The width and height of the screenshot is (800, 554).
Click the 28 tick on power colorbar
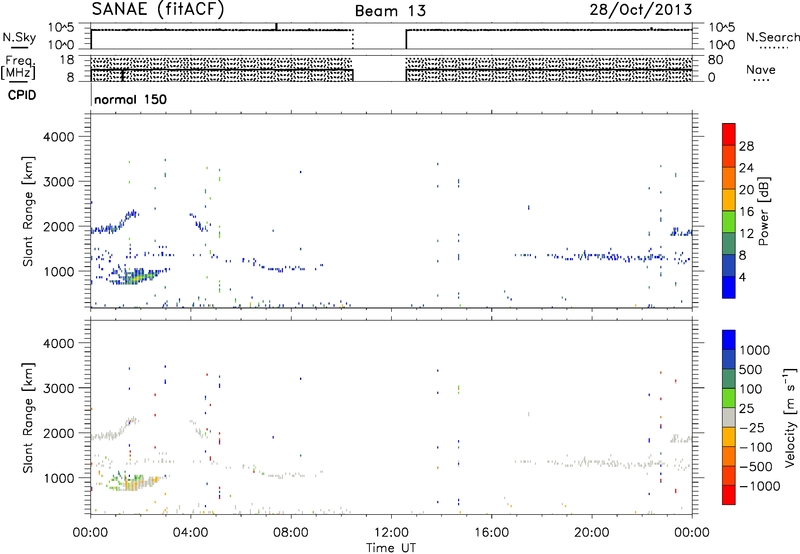[746, 146]
